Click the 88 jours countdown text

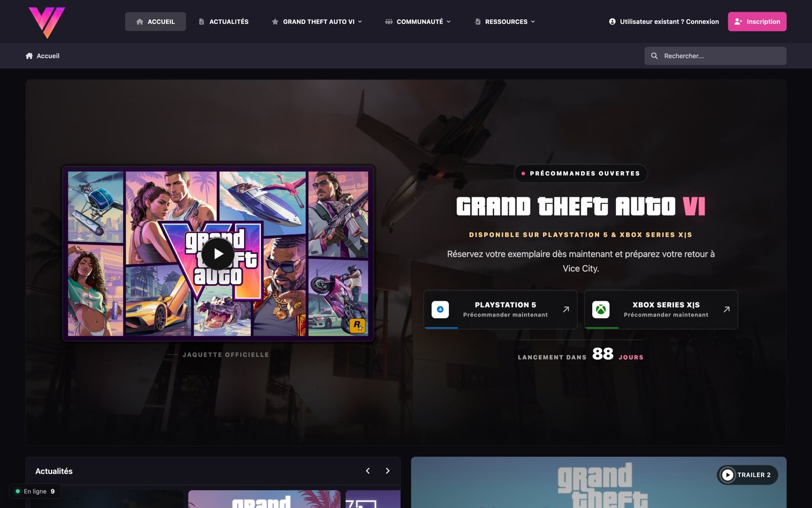pos(618,354)
